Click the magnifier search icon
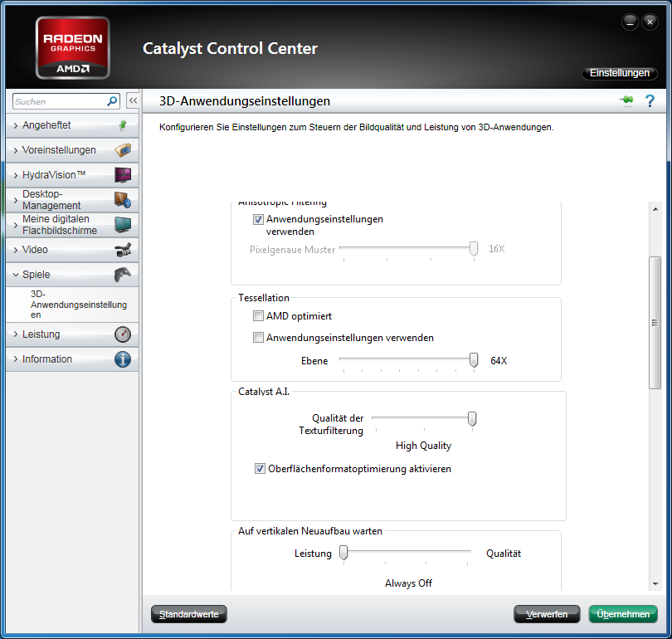 [x=112, y=101]
